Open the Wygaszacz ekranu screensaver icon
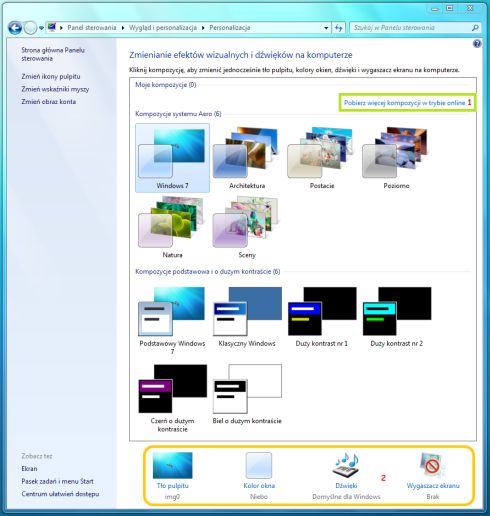 click(x=432, y=465)
